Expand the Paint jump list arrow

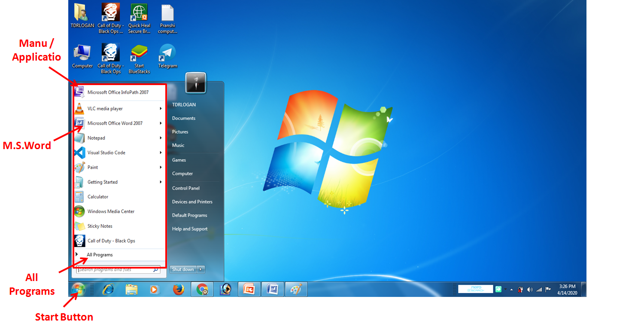point(161,167)
